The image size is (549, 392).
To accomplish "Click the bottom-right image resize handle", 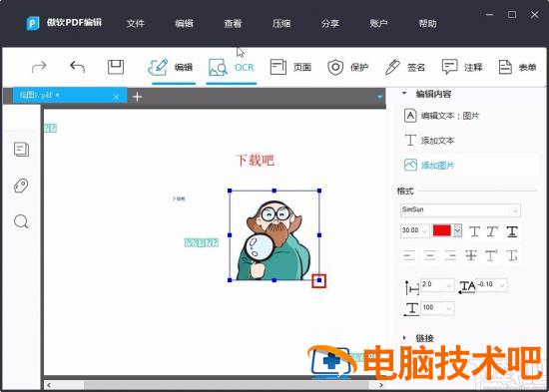I will point(319,280).
